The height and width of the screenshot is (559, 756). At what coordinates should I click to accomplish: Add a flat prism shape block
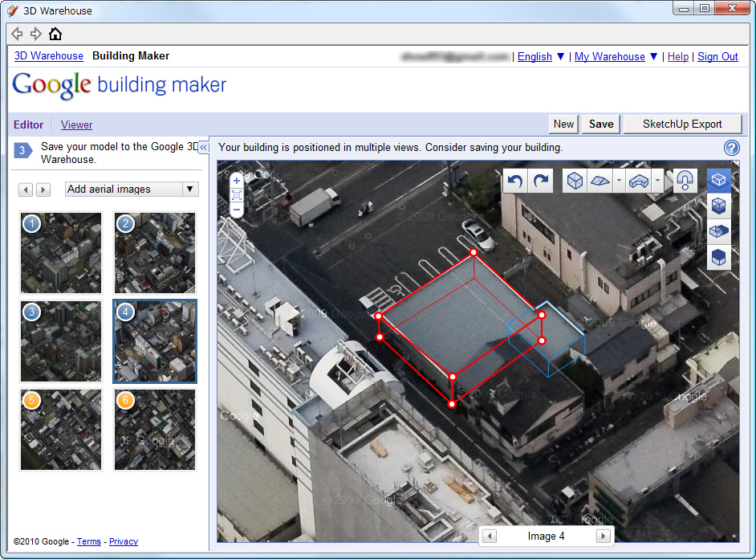click(600, 181)
